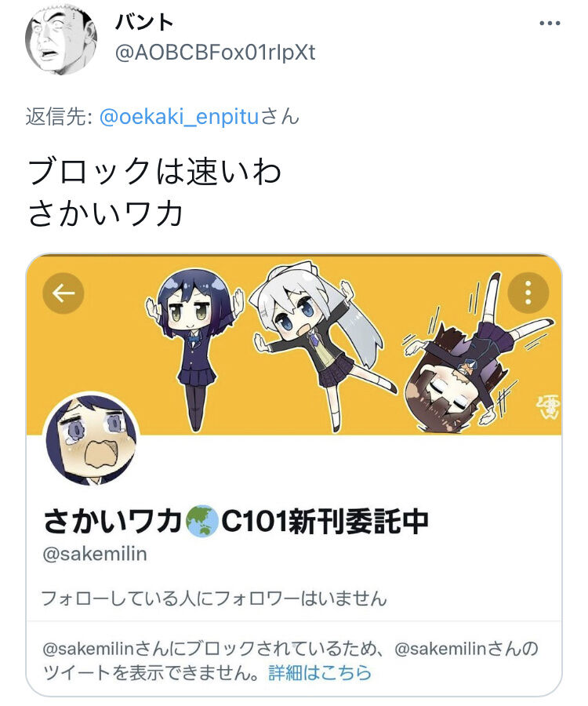Viewport: 588px width, 706px height.
Task: Tap the back arrow on the embedded profile
Action: (x=64, y=293)
